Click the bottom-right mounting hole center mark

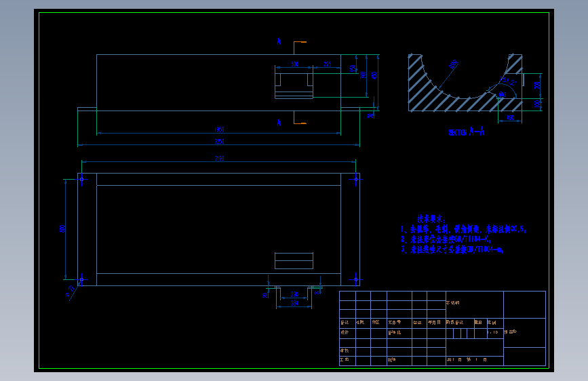[x=356, y=279]
